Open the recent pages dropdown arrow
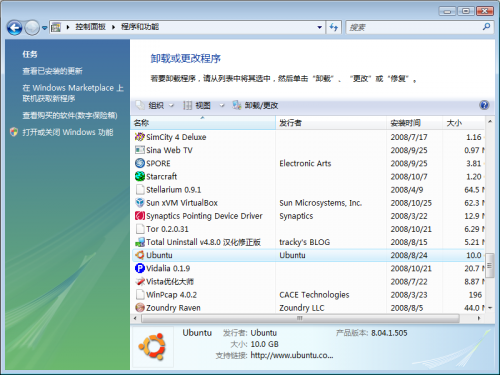Screen dimensions: 500x375 (44, 28)
